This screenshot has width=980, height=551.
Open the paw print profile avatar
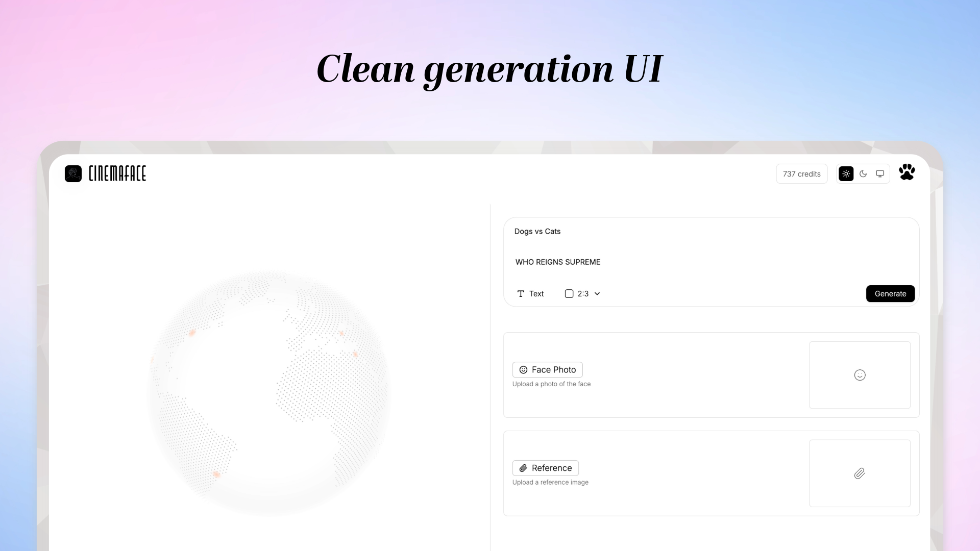point(907,172)
